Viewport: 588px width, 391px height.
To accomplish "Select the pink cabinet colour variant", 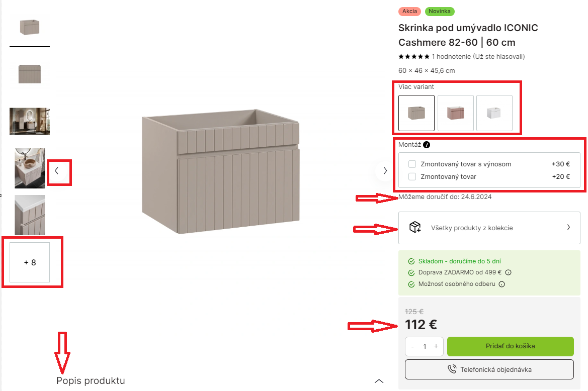I will (x=456, y=113).
